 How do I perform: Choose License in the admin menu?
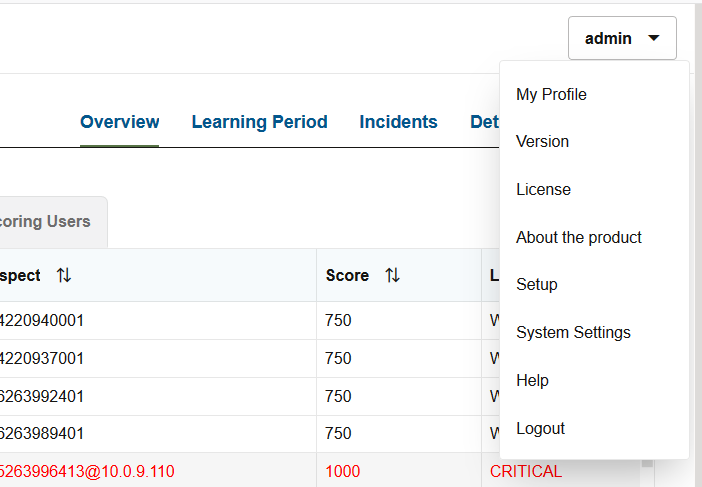tap(543, 189)
